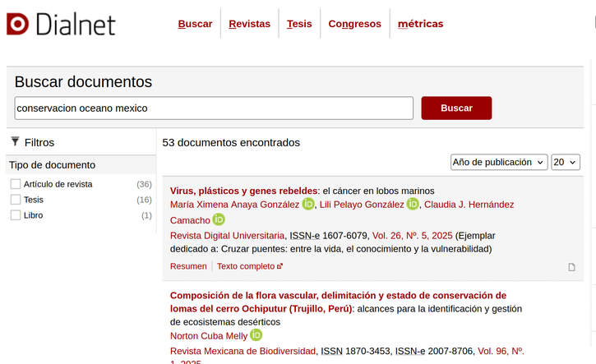Click the red Buscar search button
The image size is (596, 364).
point(456,108)
